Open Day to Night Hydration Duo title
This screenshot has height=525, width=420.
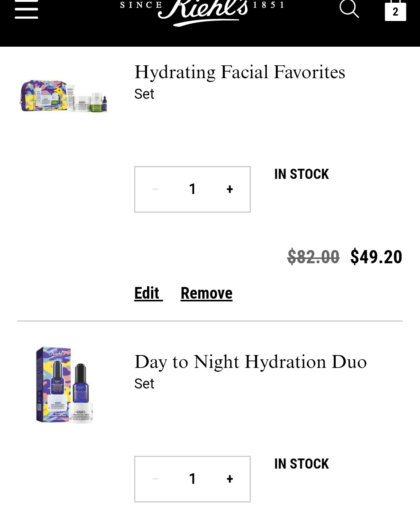pyautogui.click(x=250, y=362)
